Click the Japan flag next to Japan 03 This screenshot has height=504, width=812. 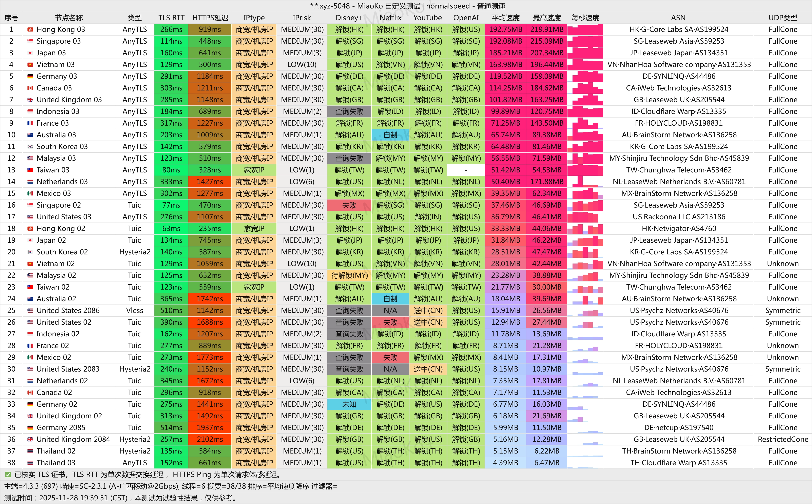click(30, 53)
